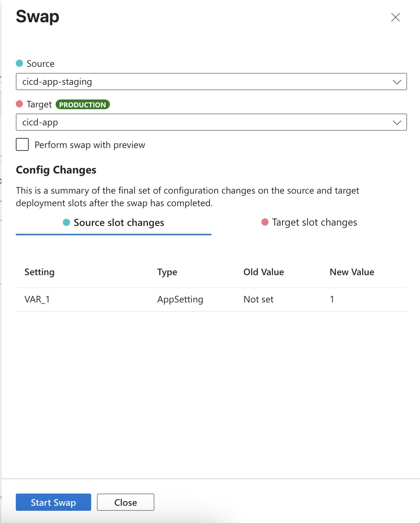Viewport: 420px width, 523px height.
Task: Expand the Source dropdown chevron arrow
Action: 397,82
